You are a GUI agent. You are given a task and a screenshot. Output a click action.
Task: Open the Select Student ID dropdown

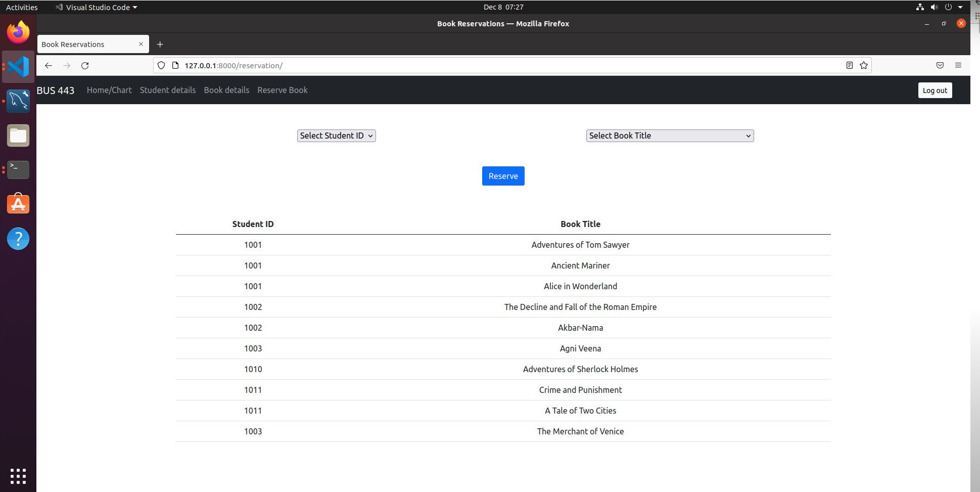coord(336,136)
